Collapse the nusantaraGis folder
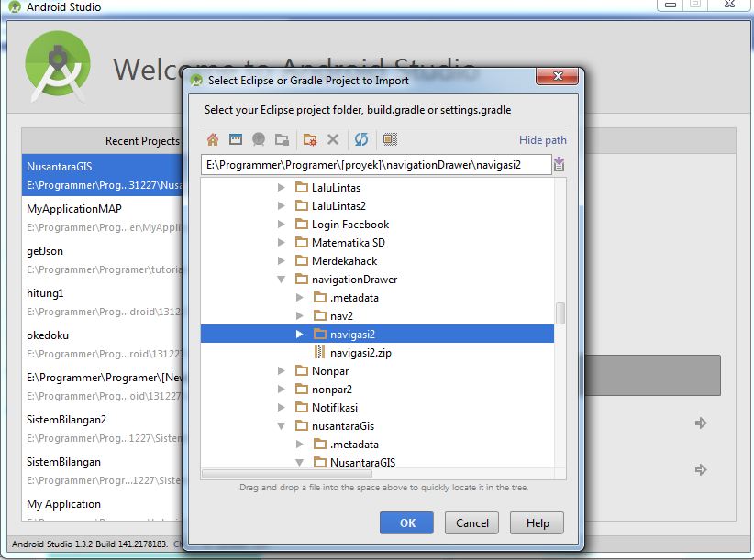This screenshot has height=560, width=754. [x=282, y=426]
